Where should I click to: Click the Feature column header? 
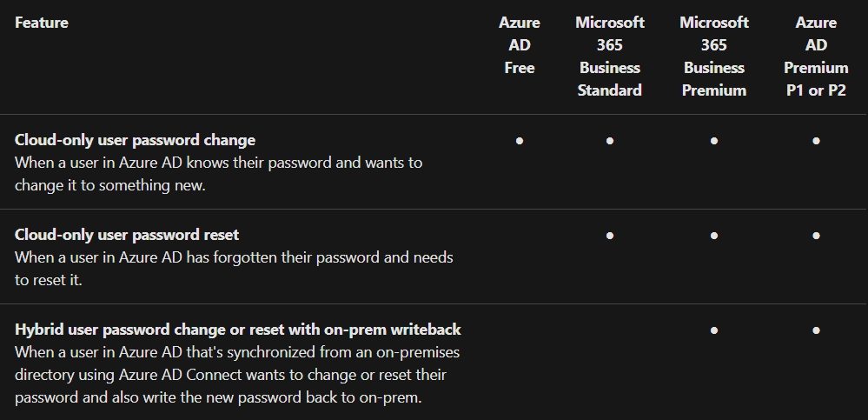tap(42, 23)
